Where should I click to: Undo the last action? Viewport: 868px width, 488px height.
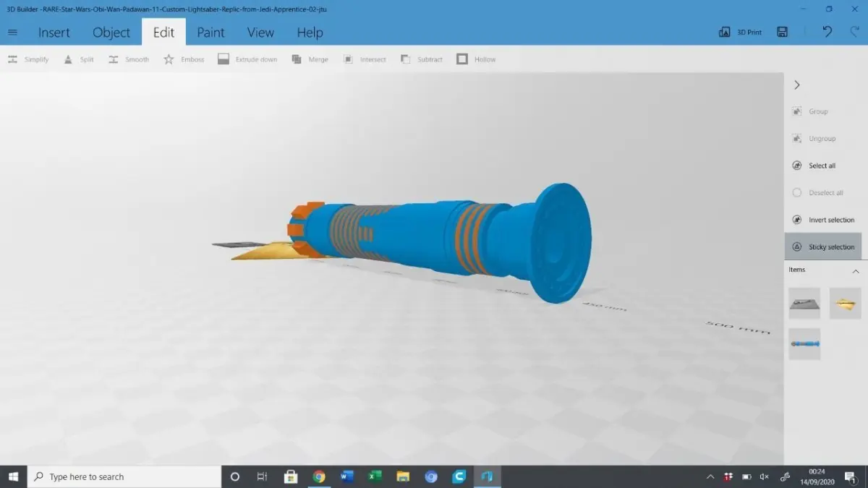(x=827, y=32)
